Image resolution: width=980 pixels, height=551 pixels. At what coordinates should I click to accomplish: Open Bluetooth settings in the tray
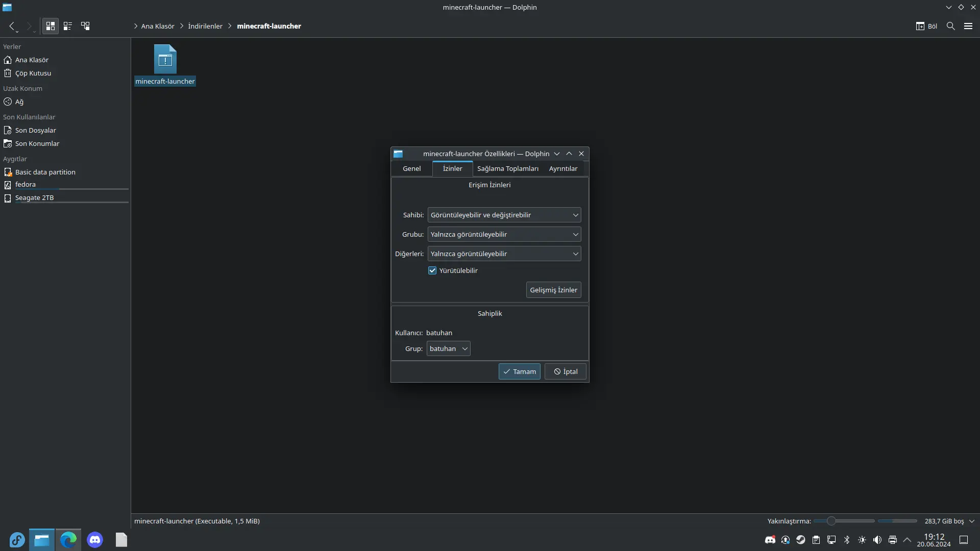tap(847, 540)
